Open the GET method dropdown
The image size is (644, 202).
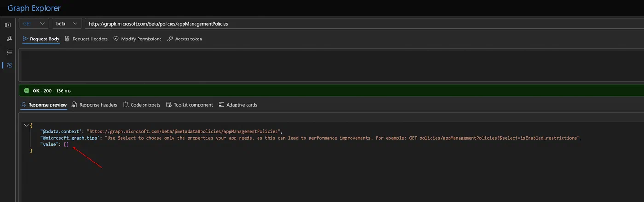(x=34, y=23)
